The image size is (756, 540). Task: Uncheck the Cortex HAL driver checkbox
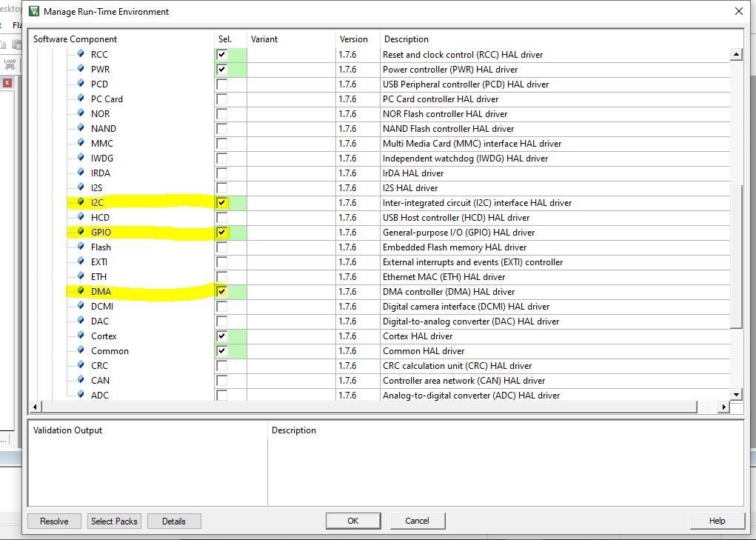coord(222,336)
